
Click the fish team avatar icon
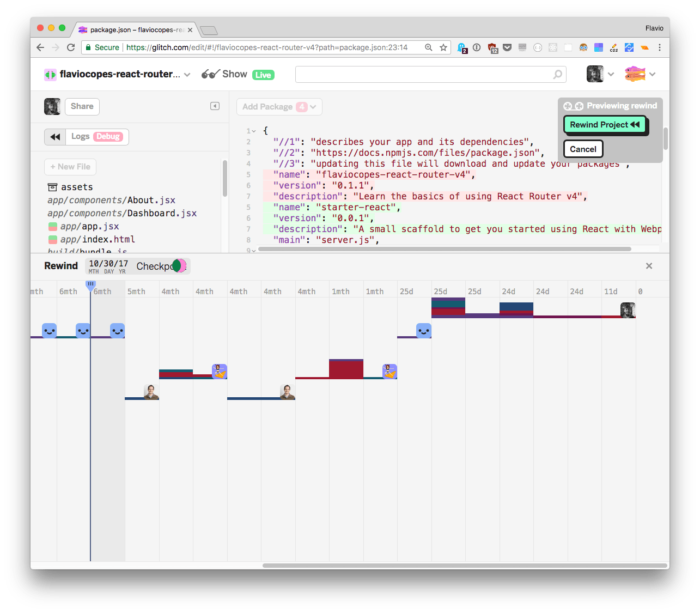click(x=635, y=74)
